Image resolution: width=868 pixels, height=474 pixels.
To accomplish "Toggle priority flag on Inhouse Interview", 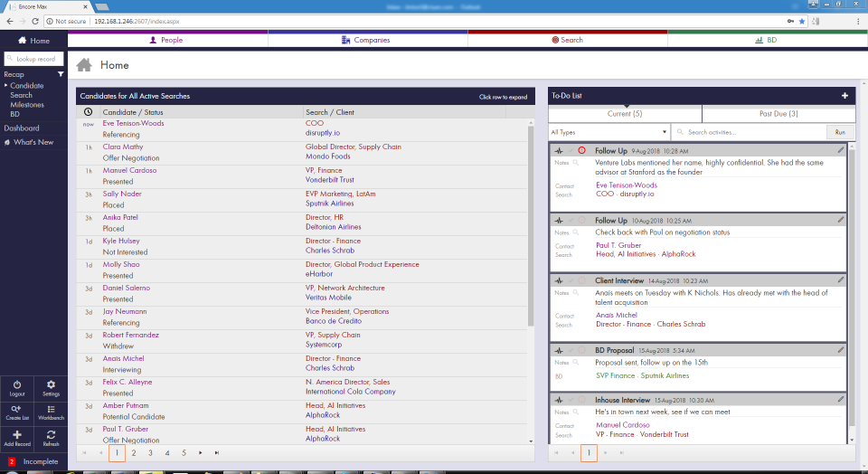I will click(581, 400).
